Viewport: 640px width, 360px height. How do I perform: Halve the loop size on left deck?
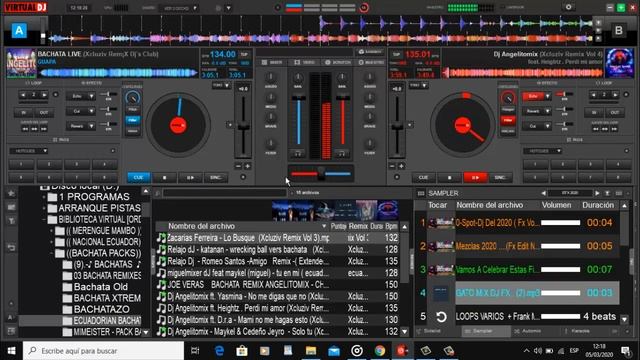tap(23, 95)
